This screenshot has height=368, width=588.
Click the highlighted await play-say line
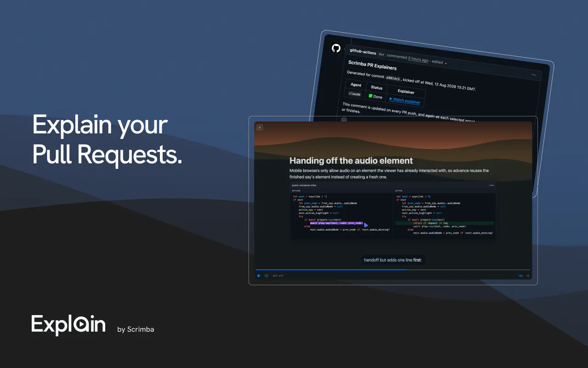point(336,224)
